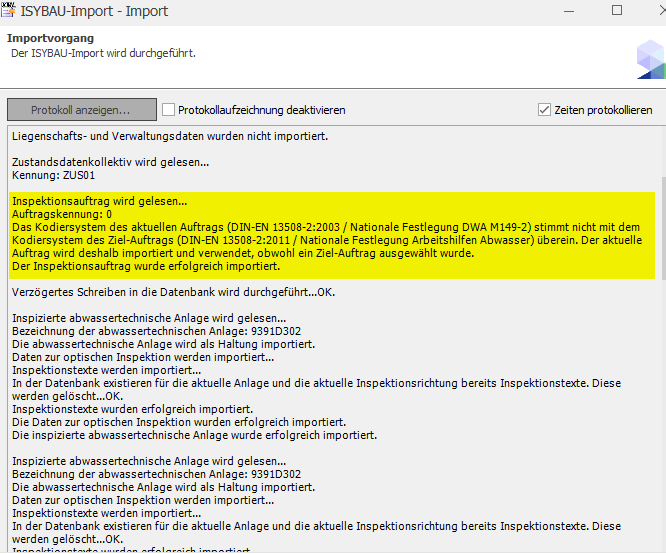Click the cube logo in the header
The width and height of the screenshot is (666, 554).
(650, 59)
